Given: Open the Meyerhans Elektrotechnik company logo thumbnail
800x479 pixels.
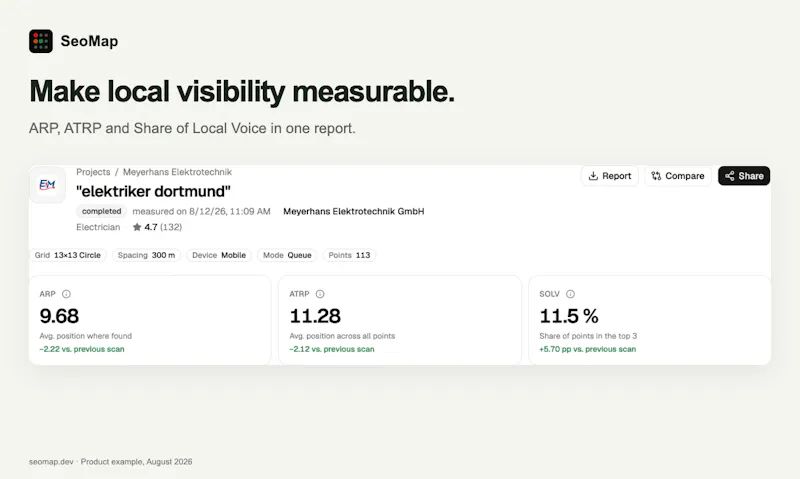Looking at the screenshot, I should pos(47,185).
